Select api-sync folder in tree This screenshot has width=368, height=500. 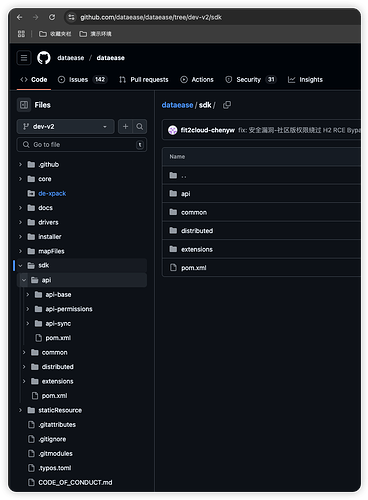(x=58, y=323)
